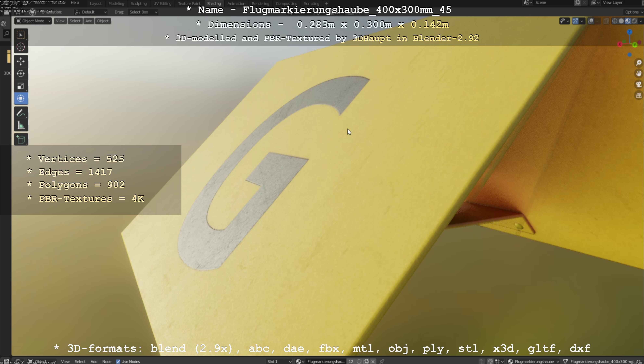Switch to the UV Editing workspace tab

(162, 4)
